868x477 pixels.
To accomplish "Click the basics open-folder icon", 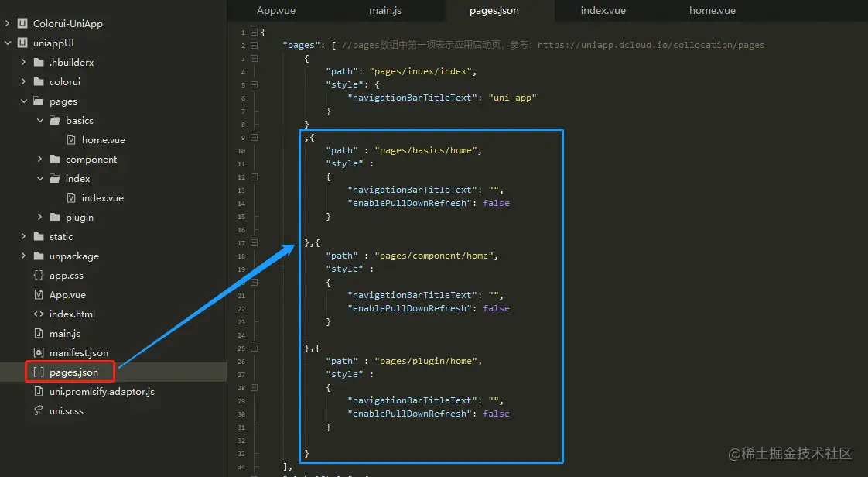I will point(55,120).
